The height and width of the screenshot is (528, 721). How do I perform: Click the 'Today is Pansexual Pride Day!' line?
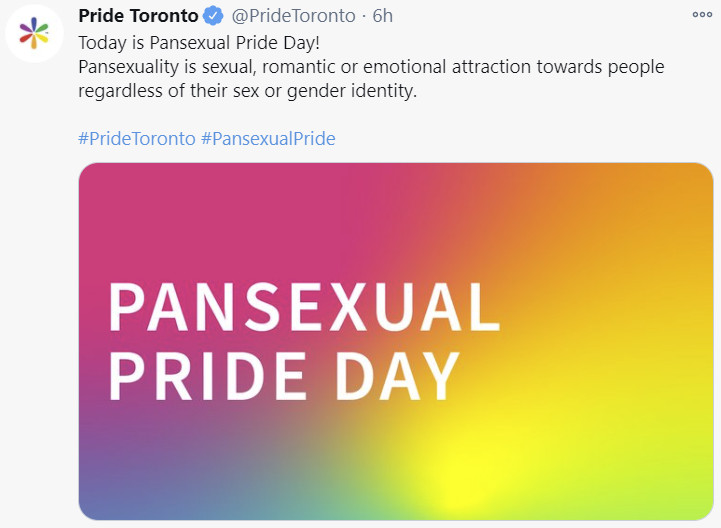pyautogui.click(x=199, y=43)
